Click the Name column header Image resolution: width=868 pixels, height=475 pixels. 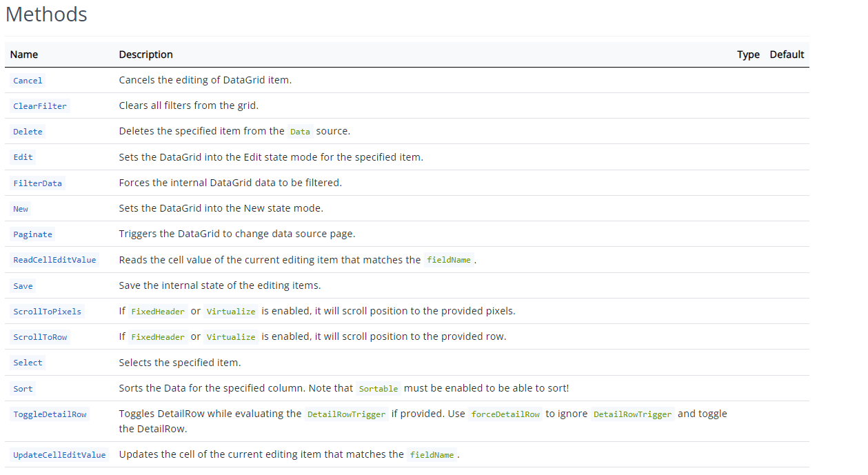pyautogui.click(x=24, y=54)
